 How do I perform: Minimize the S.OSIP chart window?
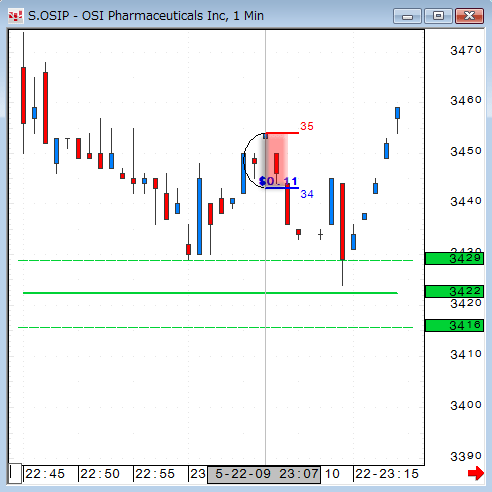click(x=407, y=16)
